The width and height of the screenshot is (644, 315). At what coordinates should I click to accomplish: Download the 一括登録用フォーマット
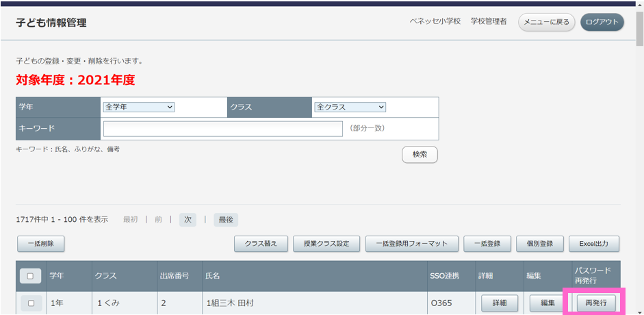[x=412, y=244]
